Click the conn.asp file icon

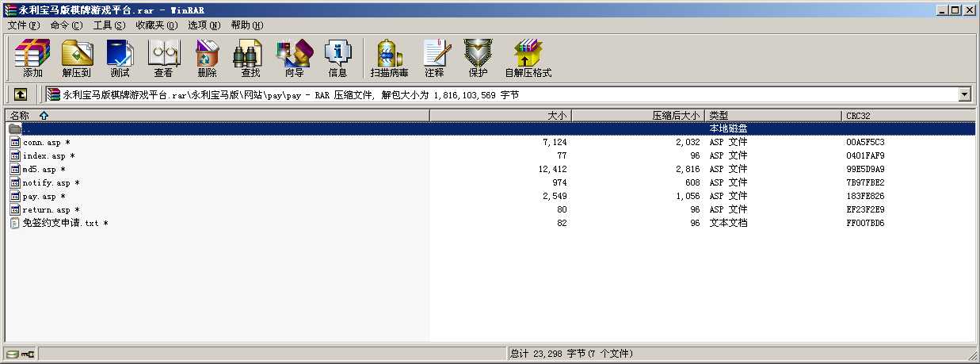point(15,142)
